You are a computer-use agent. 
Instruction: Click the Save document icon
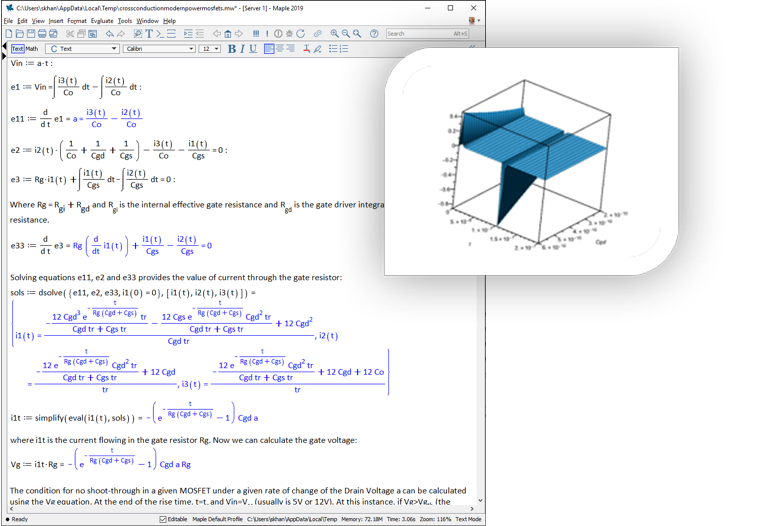30,34
